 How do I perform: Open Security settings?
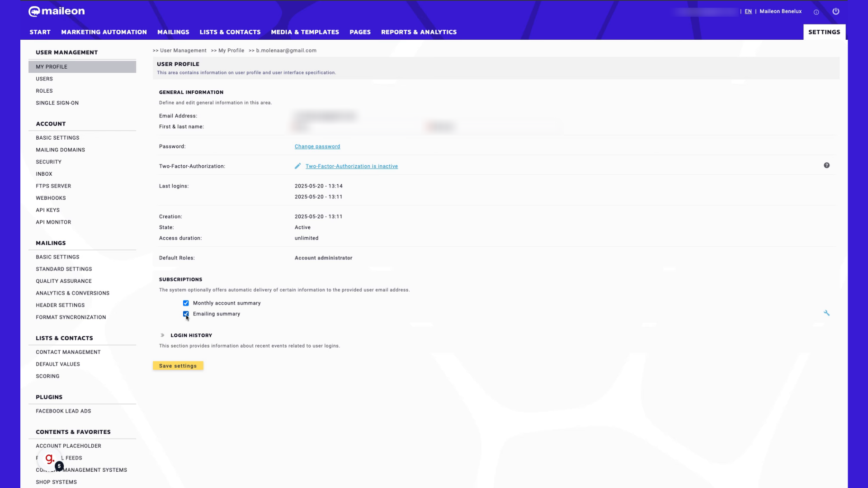pos(49,162)
